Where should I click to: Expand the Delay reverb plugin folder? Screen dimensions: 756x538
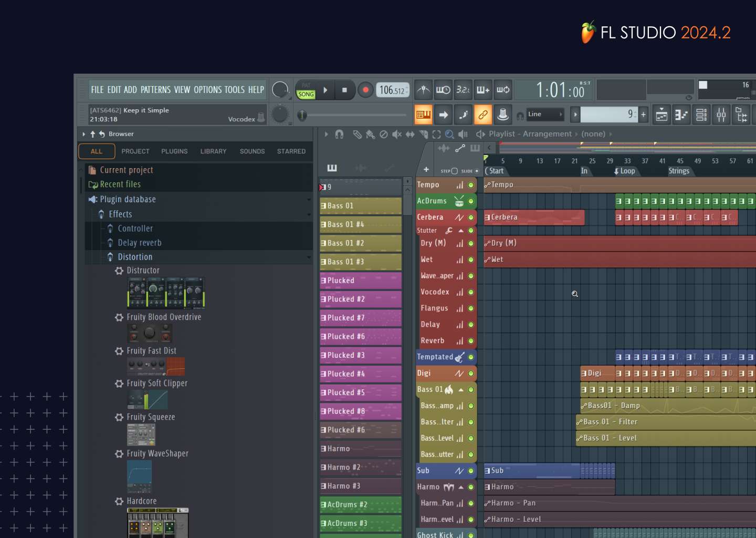click(x=140, y=243)
